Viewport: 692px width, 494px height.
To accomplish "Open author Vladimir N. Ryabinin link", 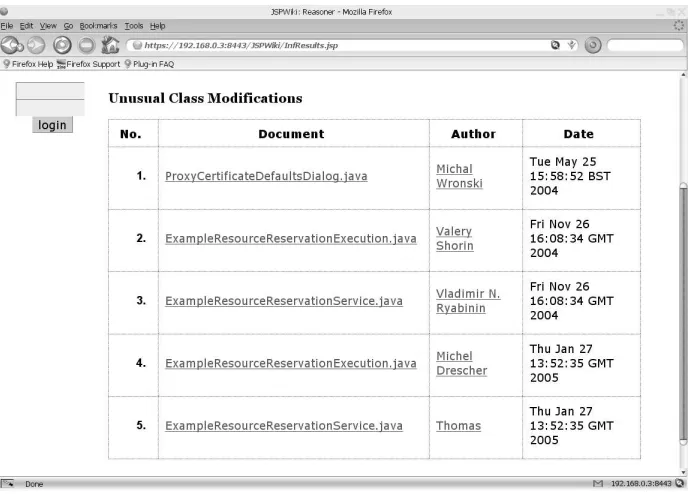I will point(468,301).
